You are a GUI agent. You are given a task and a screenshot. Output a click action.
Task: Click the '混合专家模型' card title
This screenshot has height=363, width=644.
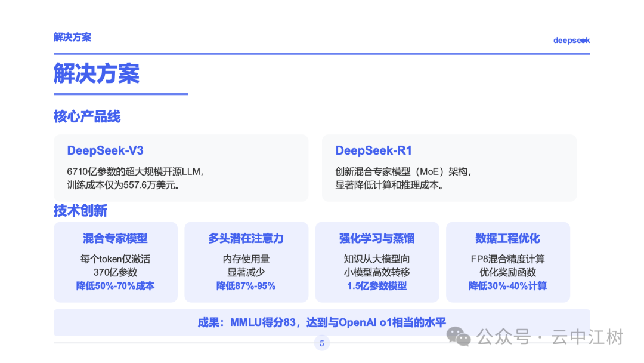tap(116, 238)
